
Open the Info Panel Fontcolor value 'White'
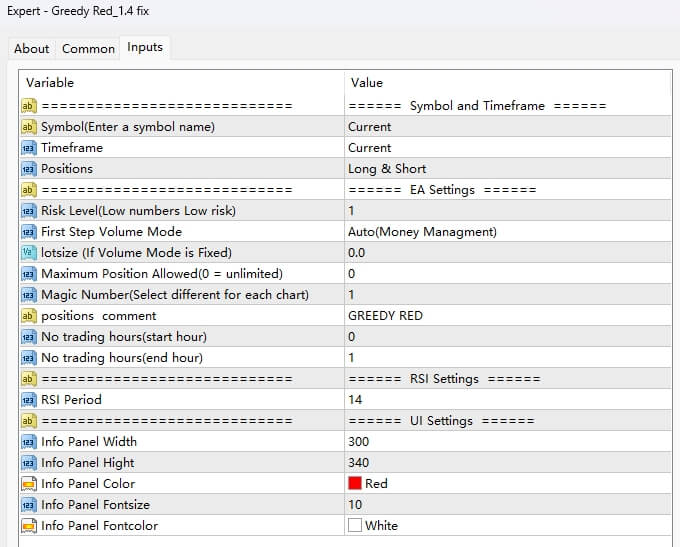coord(508,526)
